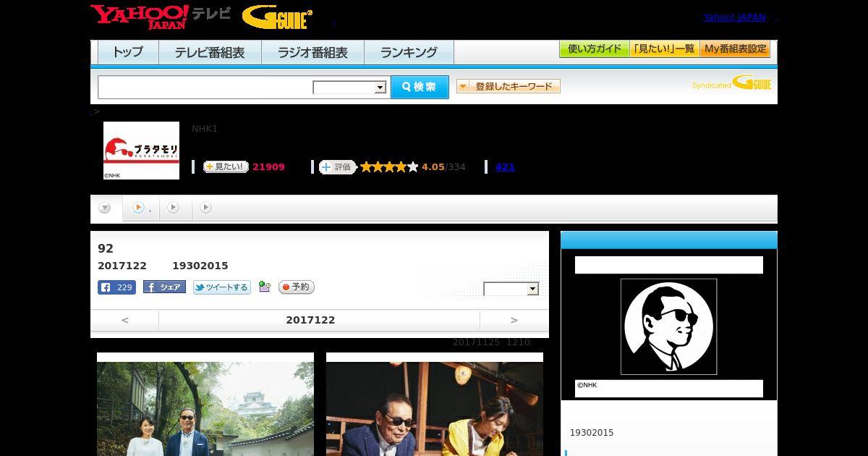Click the star rating display
The height and width of the screenshot is (456, 868).
tap(389, 167)
